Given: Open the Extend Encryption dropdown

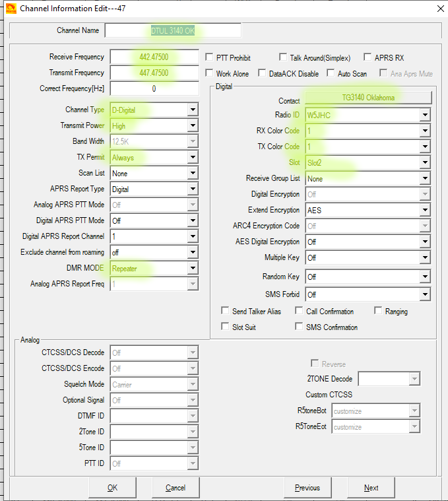Looking at the screenshot, I should click(424, 211).
